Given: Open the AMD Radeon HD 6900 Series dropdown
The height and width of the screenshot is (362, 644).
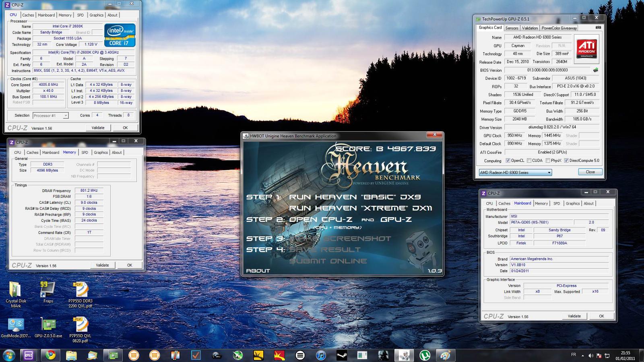Looking at the screenshot, I should pos(515,172).
